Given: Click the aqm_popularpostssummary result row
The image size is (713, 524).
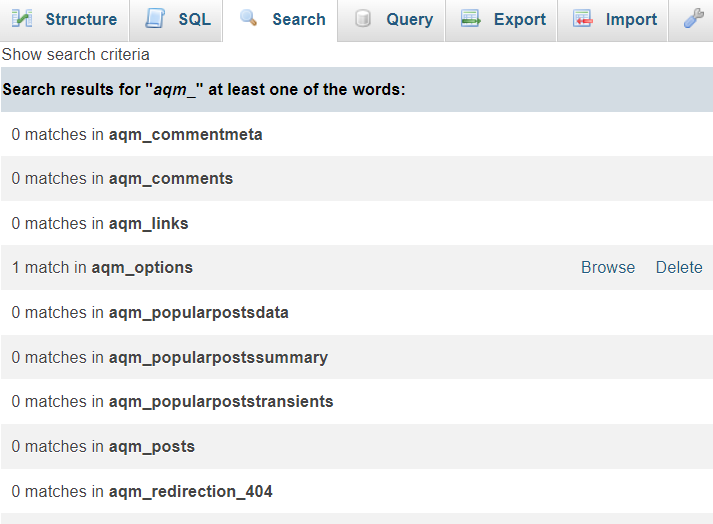Looking at the screenshot, I should click(169, 357).
